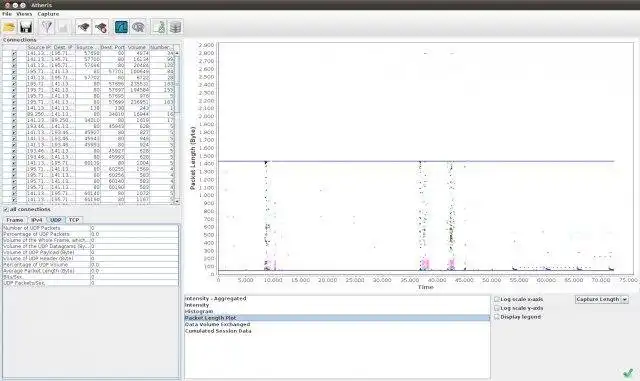Select Packet Length Plot in list

(x=337, y=318)
